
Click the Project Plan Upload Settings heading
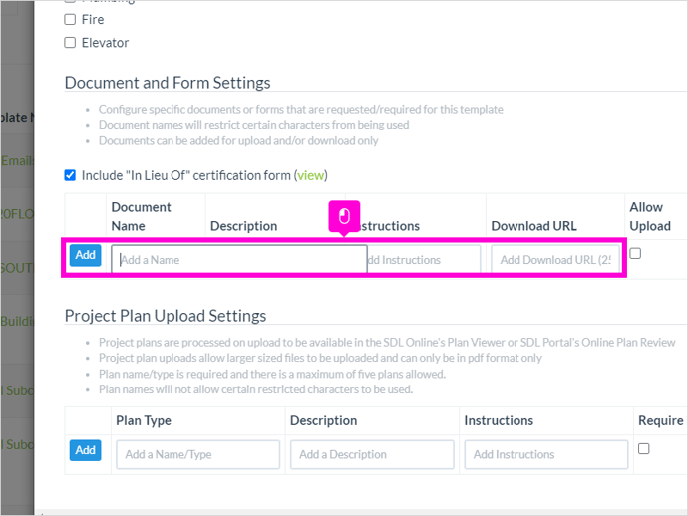click(x=165, y=316)
